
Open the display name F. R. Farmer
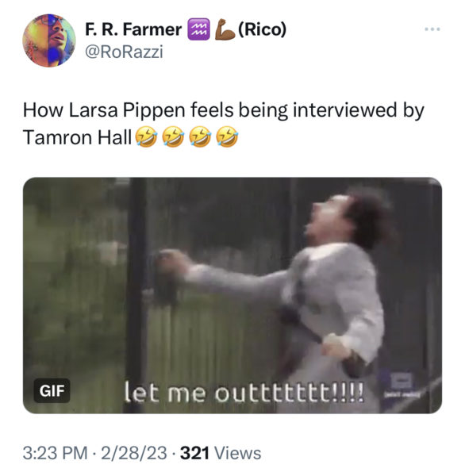coord(133,29)
